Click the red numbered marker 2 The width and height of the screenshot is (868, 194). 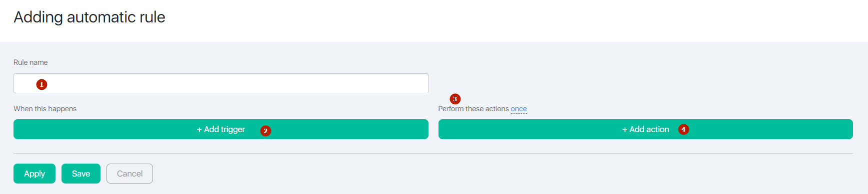265,131
